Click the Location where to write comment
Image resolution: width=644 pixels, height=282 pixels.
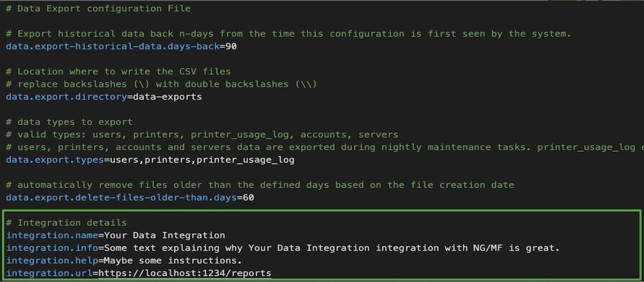119,71
